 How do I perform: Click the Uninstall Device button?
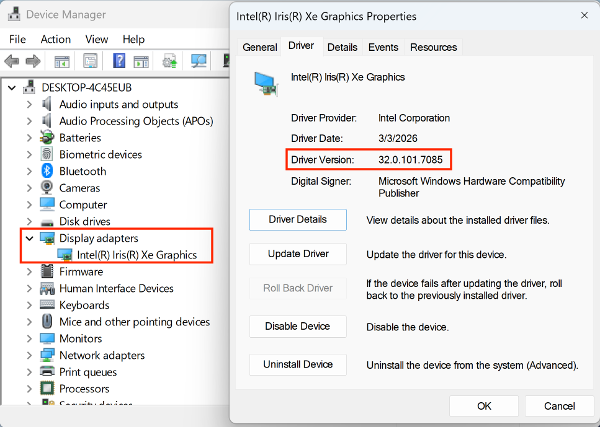[298, 365]
